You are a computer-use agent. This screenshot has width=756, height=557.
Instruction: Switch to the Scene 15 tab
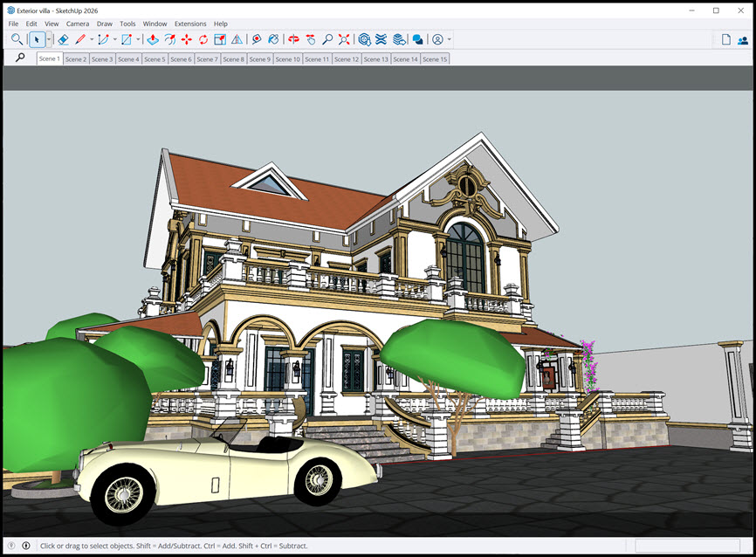point(435,58)
